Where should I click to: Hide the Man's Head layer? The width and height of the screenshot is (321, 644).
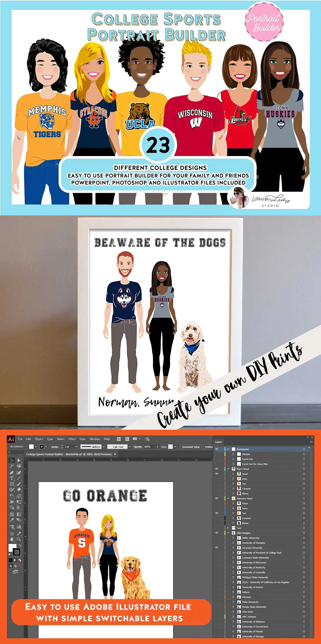coord(217,469)
